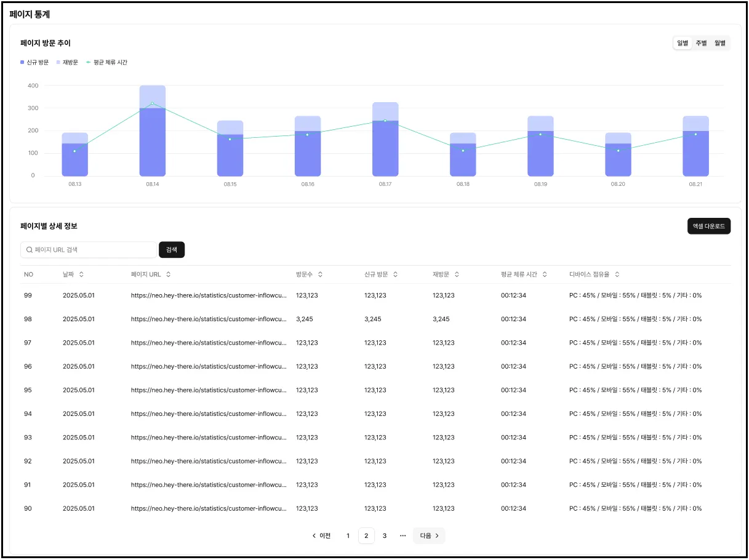749x560 pixels.
Task: Sort by 방문수 column arrows
Action: pos(320,274)
